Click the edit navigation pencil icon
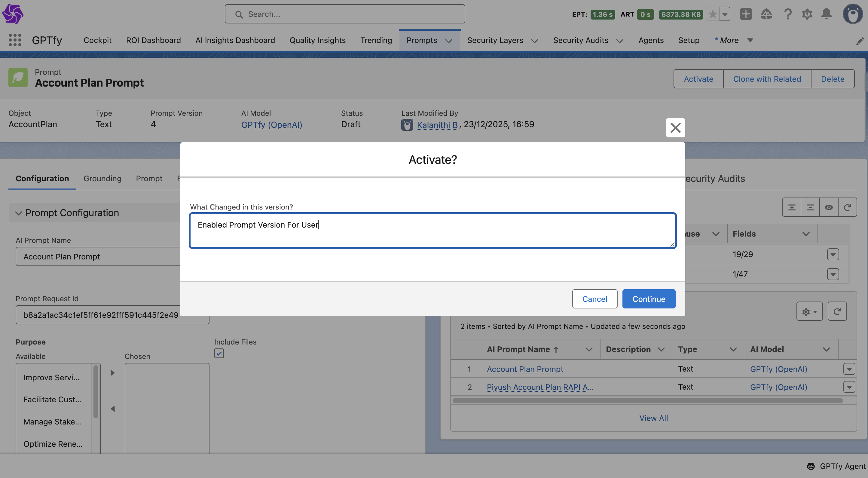868x478 pixels. (x=860, y=41)
